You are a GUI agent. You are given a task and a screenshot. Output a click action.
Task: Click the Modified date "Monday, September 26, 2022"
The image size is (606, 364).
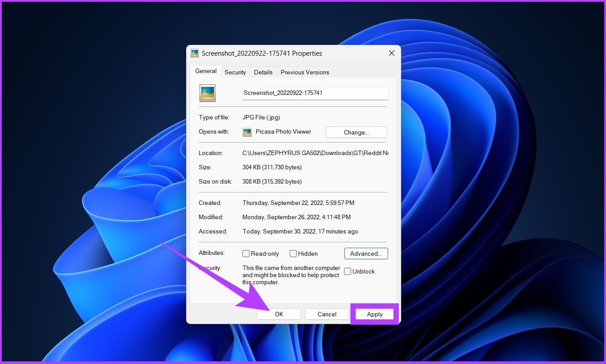(282, 217)
